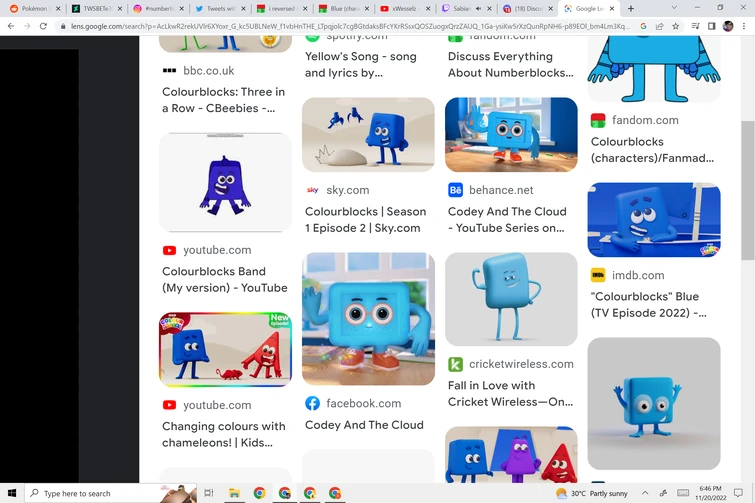The height and width of the screenshot is (503, 755).
Task: Open the share this page icon
Action: 660,26
